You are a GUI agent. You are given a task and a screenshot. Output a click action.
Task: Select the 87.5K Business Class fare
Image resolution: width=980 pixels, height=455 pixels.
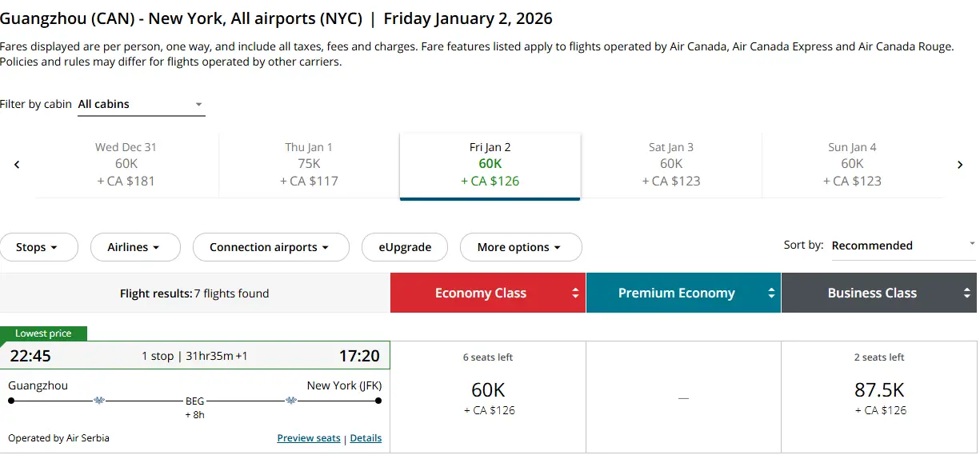(878, 397)
